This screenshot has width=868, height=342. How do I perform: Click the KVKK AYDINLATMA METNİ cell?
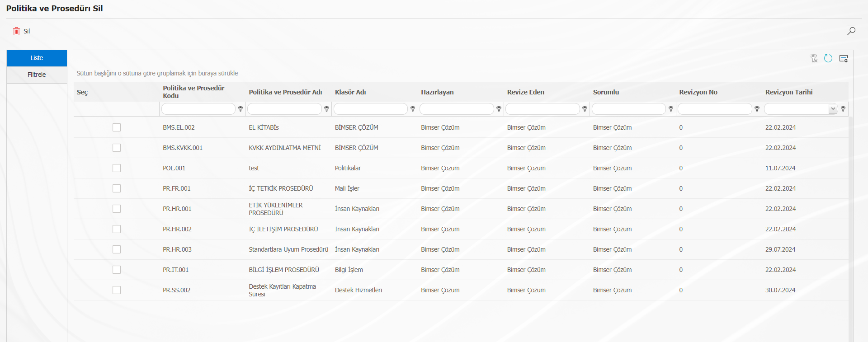click(285, 148)
